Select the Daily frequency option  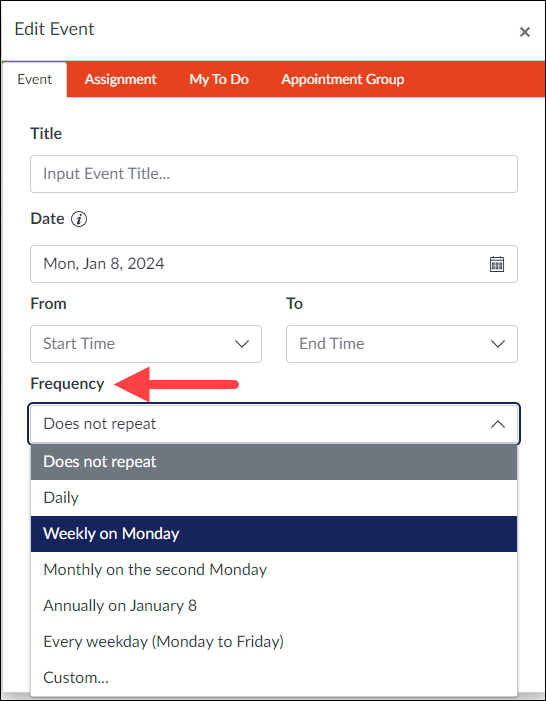[x=274, y=498]
